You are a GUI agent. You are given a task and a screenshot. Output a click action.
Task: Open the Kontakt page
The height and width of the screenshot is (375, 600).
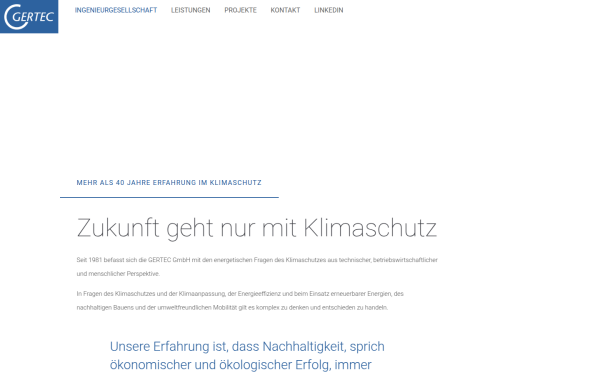[x=285, y=10]
